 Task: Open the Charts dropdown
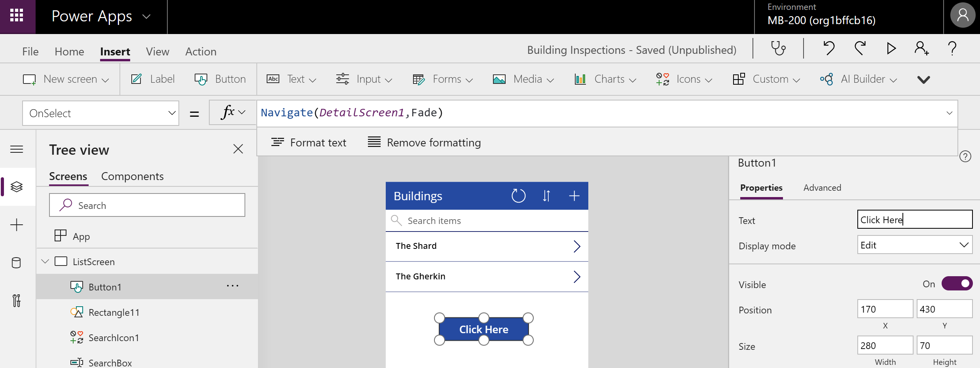[x=605, y=79]
